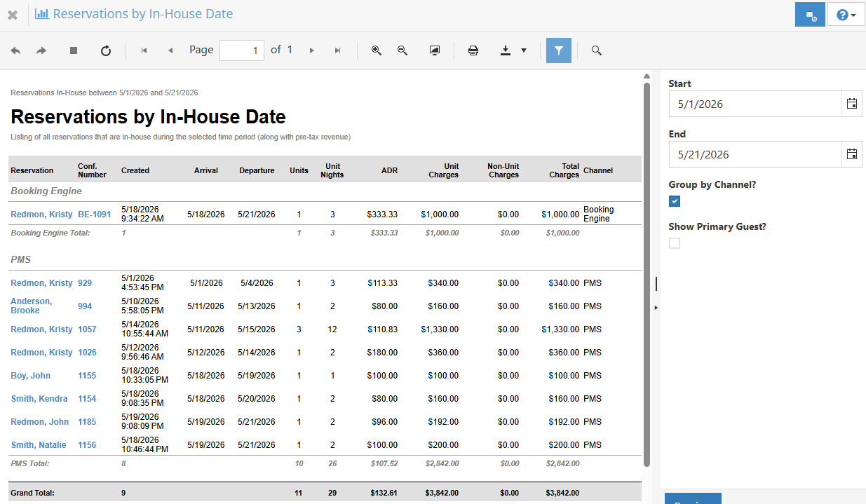
Task: Click the blue envelope button beside help
Action: pos(810,15)
